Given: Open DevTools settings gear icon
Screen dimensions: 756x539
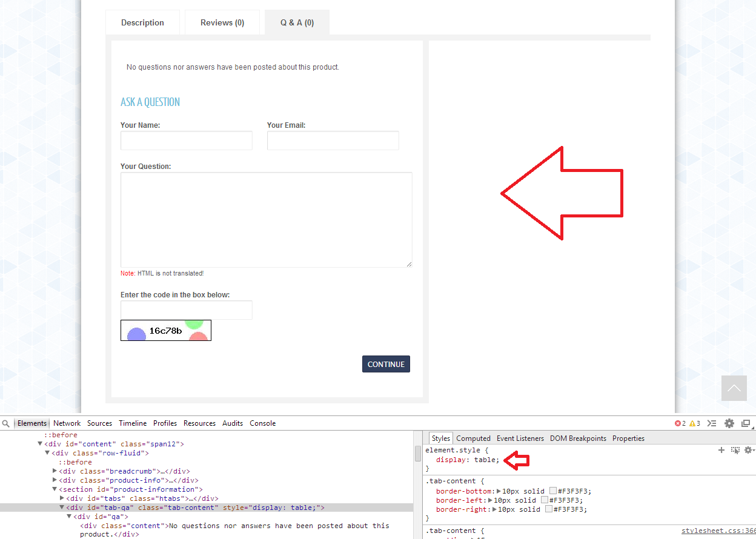Looking at the screenshot, I should (x=729, y=423).
